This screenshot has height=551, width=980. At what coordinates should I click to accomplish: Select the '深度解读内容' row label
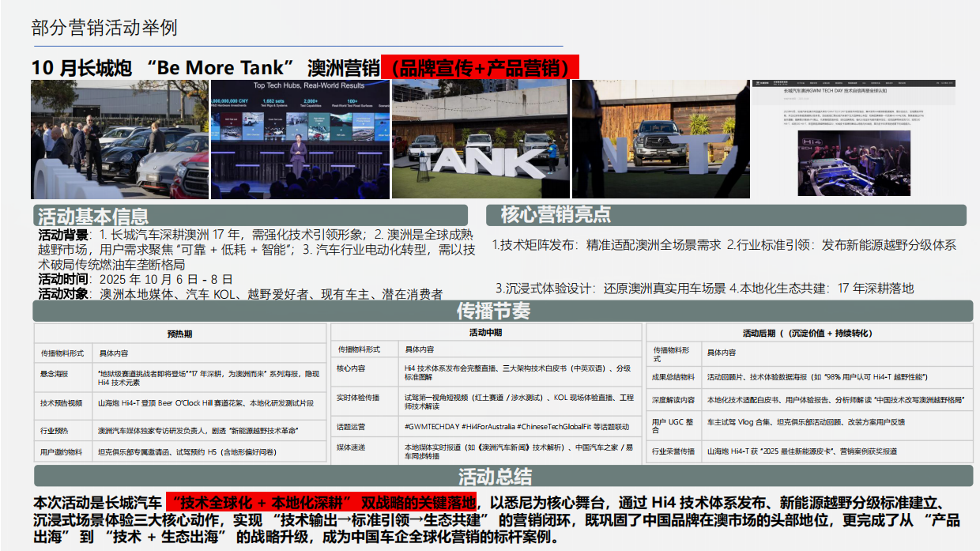click(673, 400)
